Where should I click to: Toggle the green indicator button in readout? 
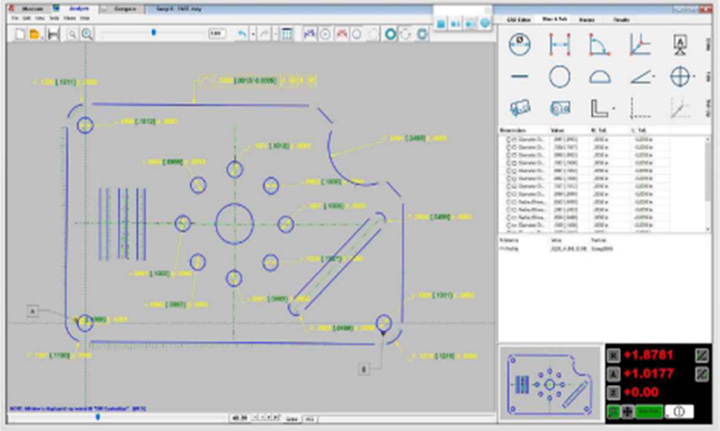(613, 412)
